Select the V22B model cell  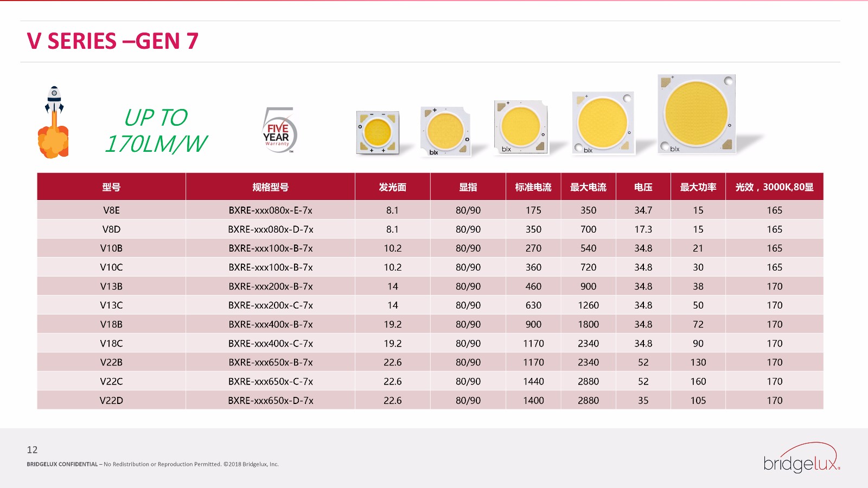[111, 362]
